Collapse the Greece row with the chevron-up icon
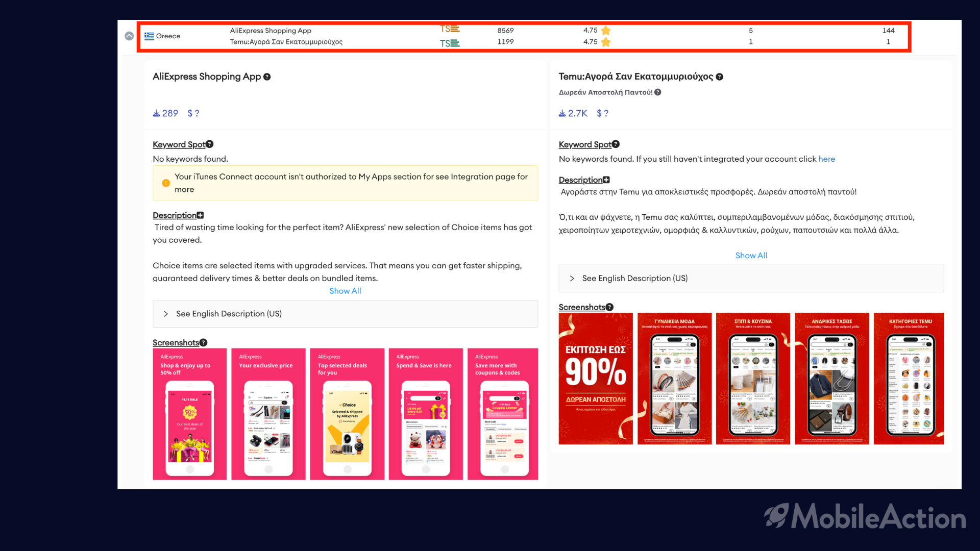980x551 pixels. pos(129,36)
